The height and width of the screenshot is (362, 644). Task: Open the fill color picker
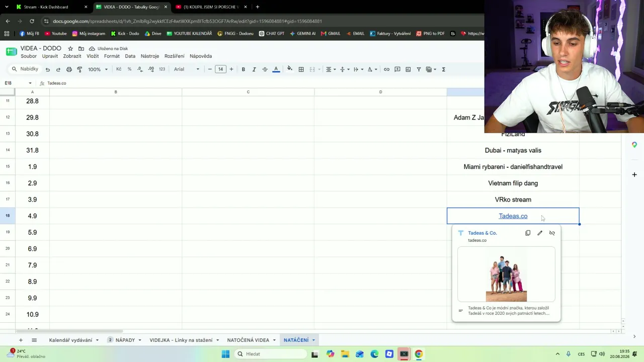[x=289, y=69]
